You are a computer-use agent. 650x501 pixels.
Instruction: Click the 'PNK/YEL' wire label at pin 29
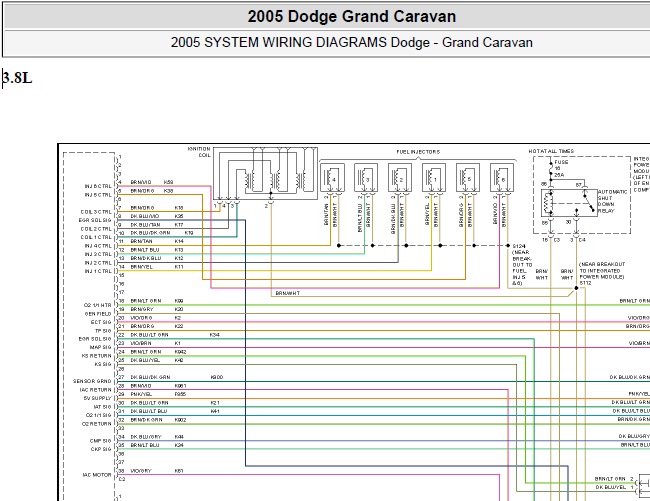tap(141, 394)
